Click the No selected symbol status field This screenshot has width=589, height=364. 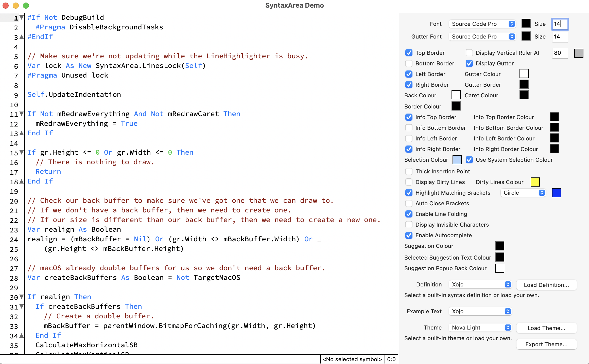coord(352,359)
